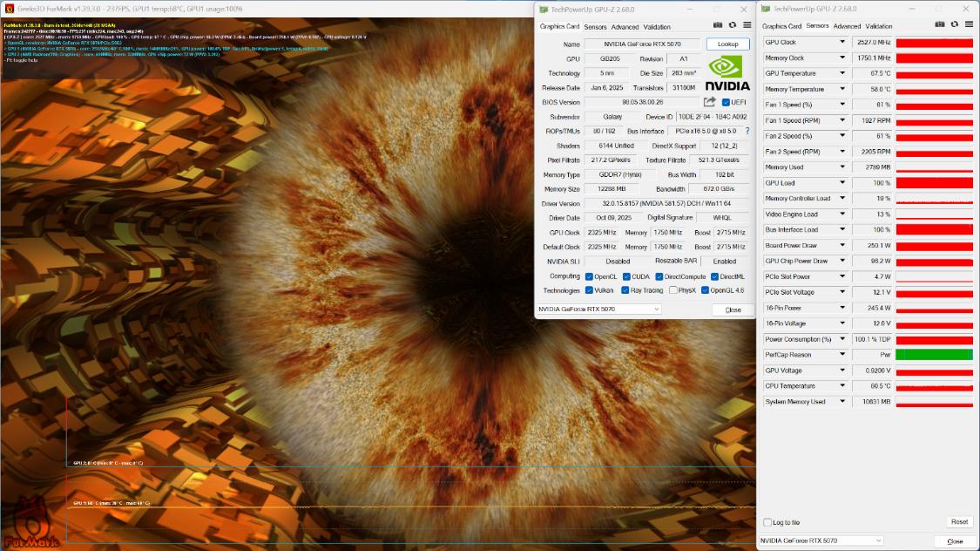980x551 pixels.
Task: Click the BIOS export share icon
Action: coord(709,102)
